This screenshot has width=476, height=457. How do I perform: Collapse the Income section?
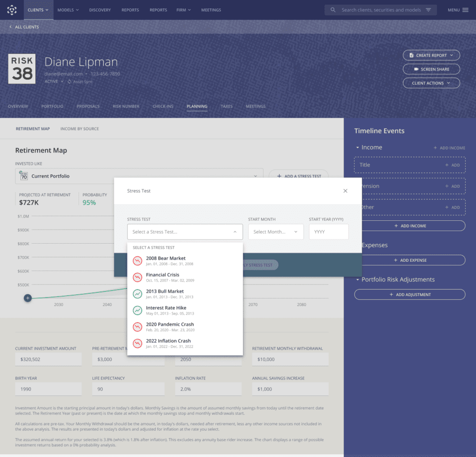[357, 147]
